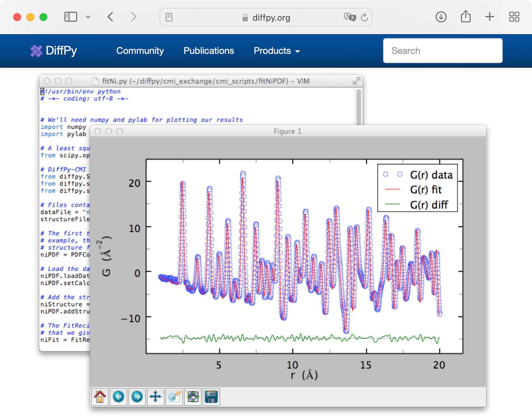Image resolution: width=532 pixels, height=420 pixels.
Task: Open the Share menu
Action: point(466,17)
